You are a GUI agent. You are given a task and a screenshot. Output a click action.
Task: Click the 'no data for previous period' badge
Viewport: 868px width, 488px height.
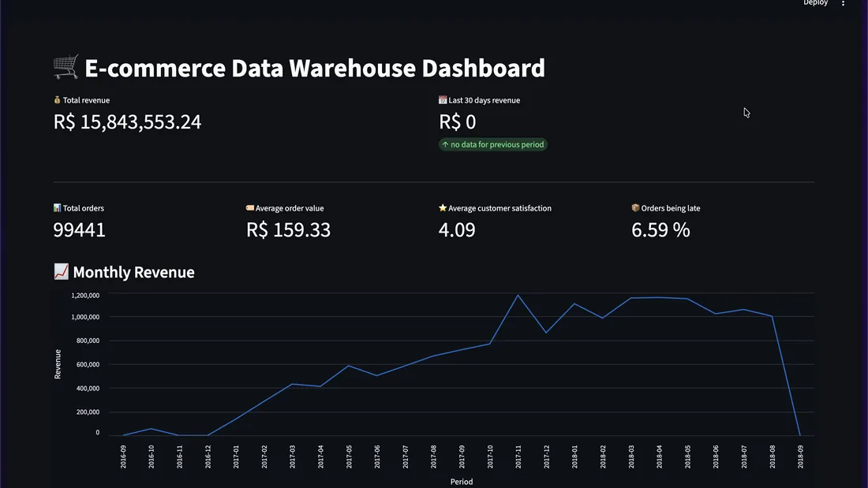coord(492,144)
